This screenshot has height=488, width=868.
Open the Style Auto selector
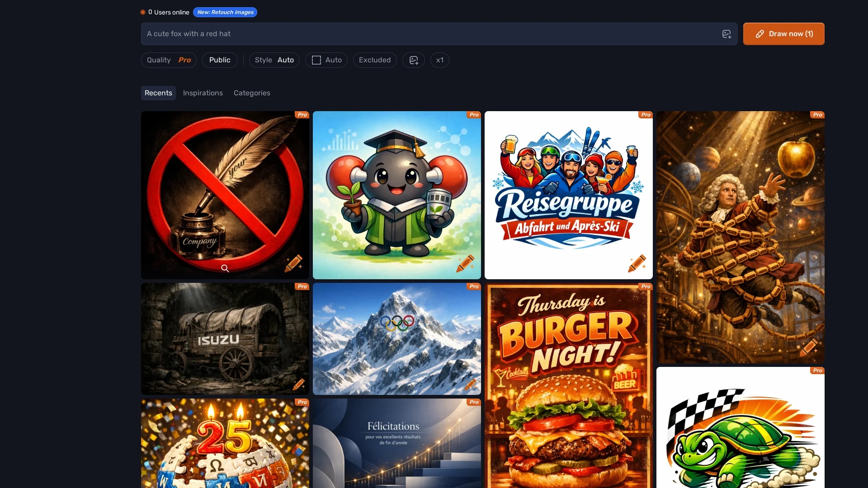click(x=274, y=60)
